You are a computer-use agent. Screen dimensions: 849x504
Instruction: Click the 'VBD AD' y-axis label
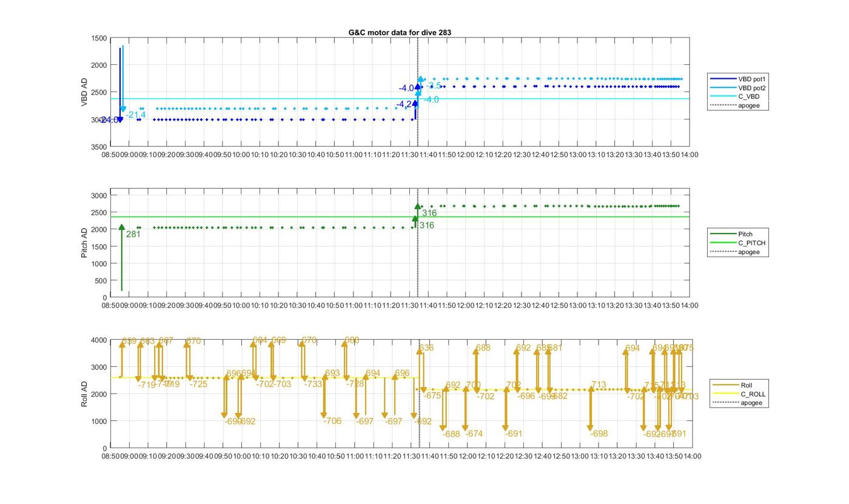pos(84,92)
